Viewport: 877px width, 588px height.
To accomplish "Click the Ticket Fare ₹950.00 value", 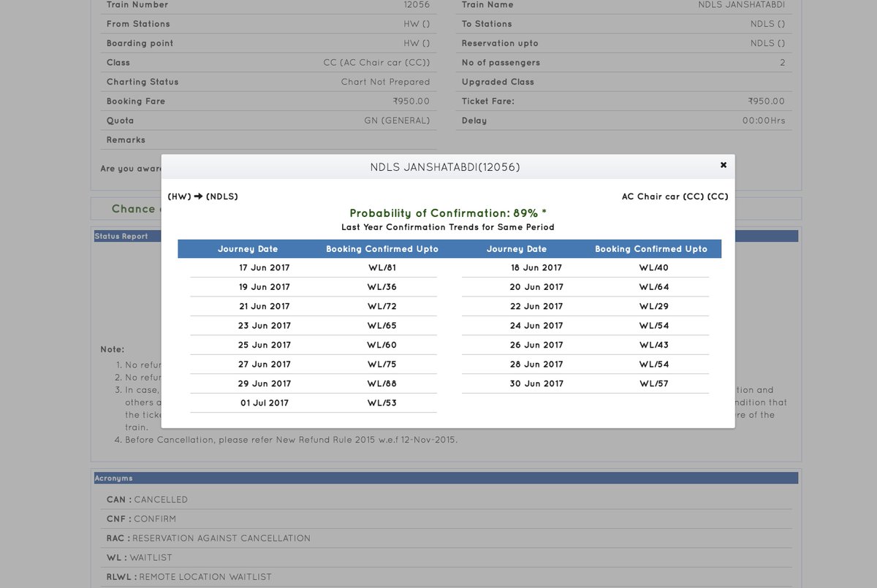I will coord(766,102).
